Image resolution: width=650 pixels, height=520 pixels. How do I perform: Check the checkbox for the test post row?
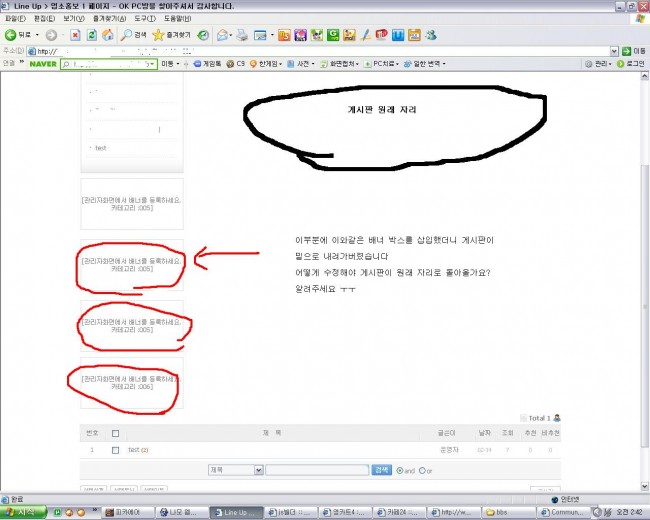115,450
